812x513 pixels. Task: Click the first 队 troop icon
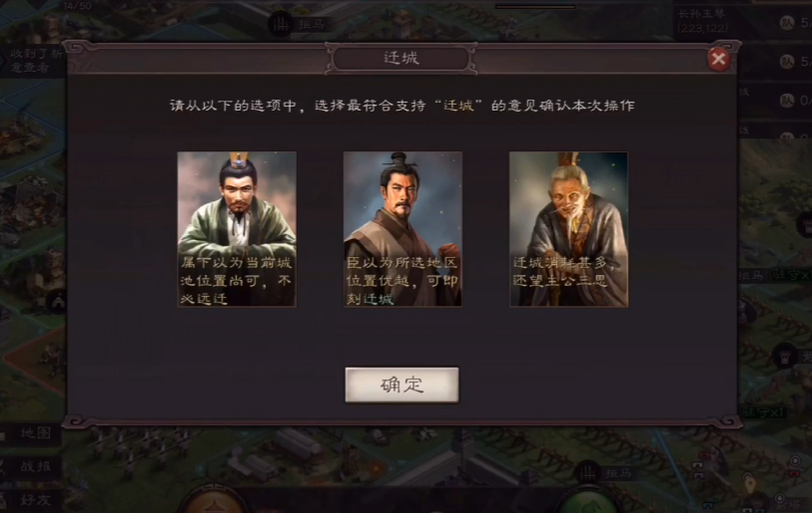click(787, 23)
